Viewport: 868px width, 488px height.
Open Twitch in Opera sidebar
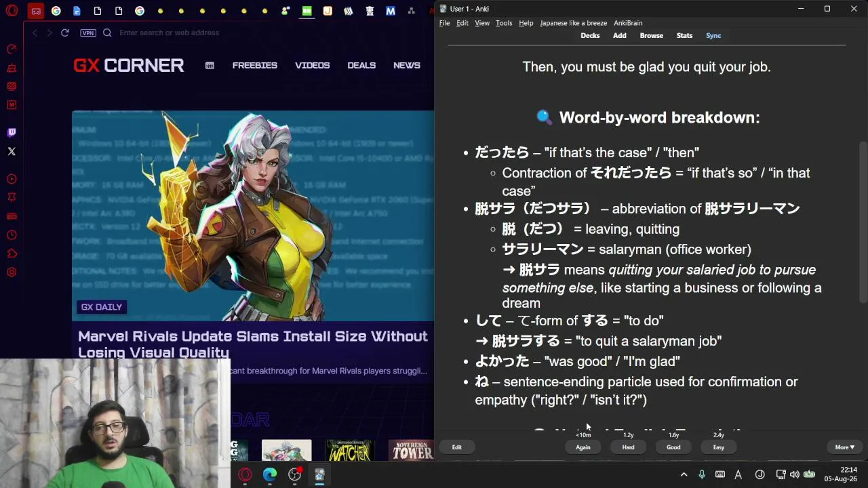pos(12,133)
